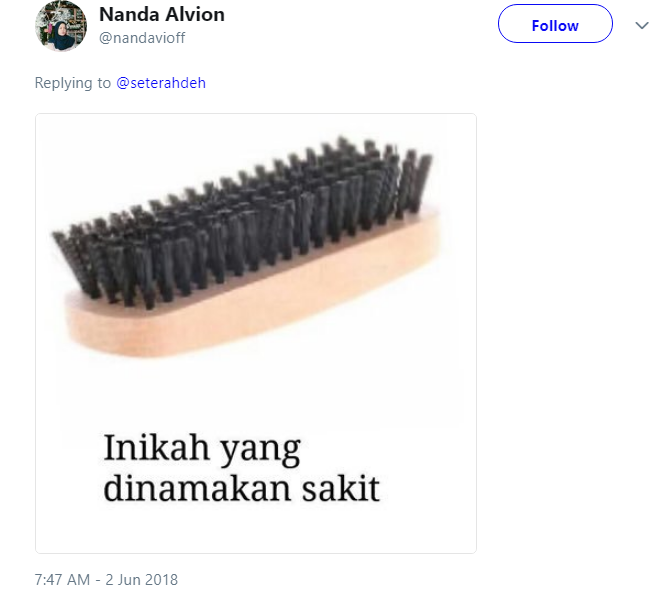Click the Follow button

click(x=555, y=24)
